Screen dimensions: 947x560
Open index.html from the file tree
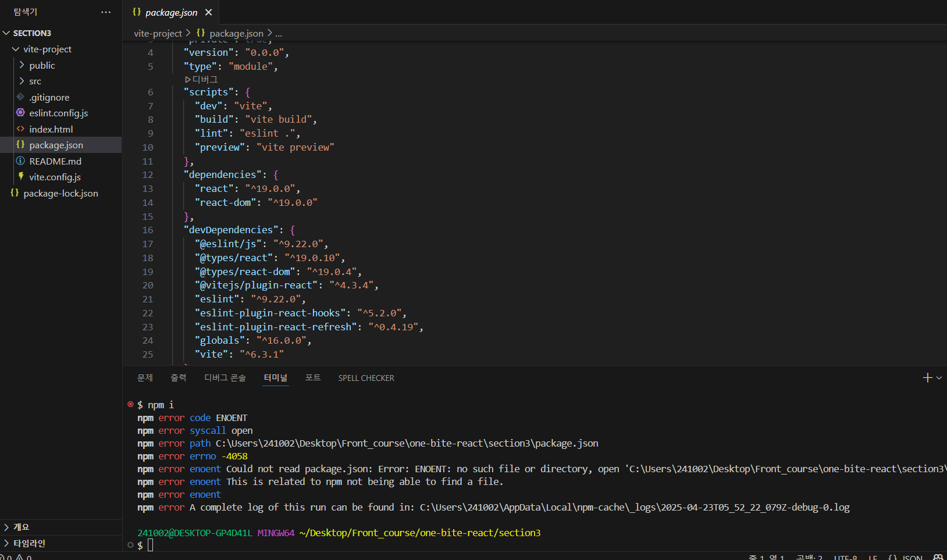pos(51,129)
